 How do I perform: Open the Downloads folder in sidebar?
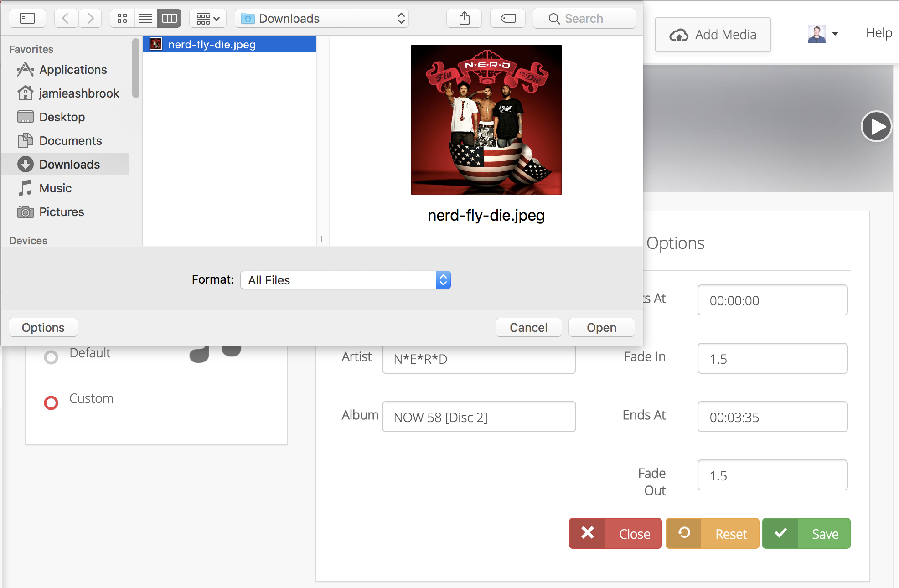(69, 164)
